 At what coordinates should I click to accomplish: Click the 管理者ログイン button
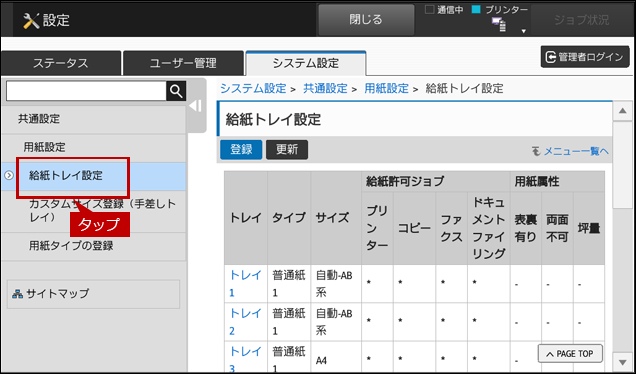pyautogui.click(x=585, y=57)
